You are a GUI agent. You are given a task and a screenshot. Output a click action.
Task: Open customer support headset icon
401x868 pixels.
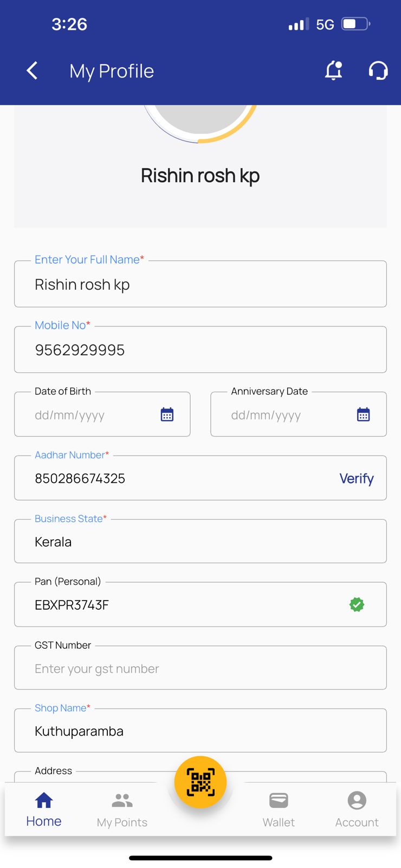point(378,71)
